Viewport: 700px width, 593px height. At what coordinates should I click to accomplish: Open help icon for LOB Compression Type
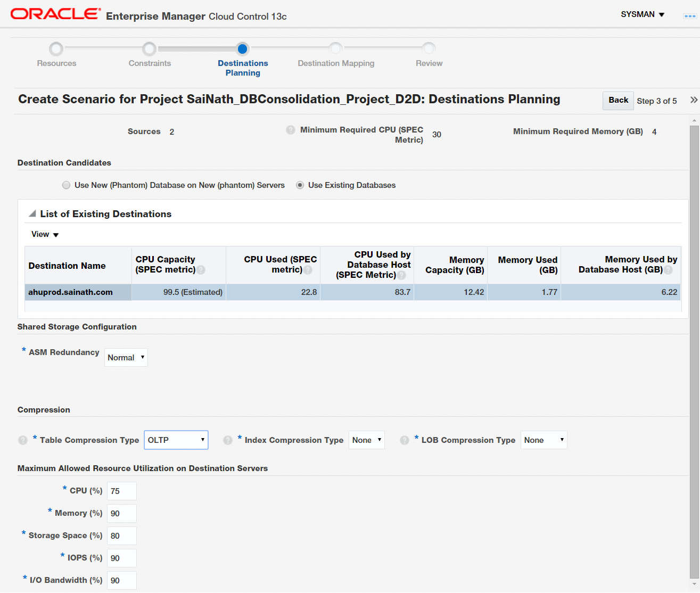pyautogui.click(x=405, y=440)
